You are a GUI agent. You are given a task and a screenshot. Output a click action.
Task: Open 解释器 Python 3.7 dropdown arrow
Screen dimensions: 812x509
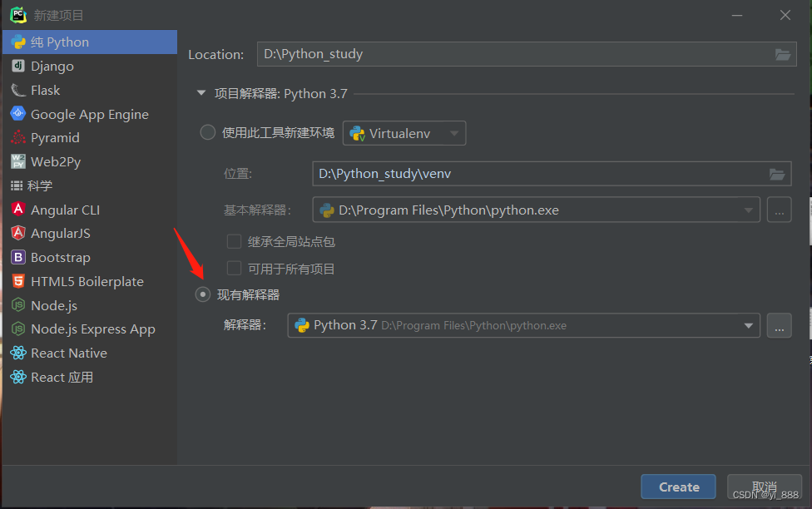click(x=748, y=326)
